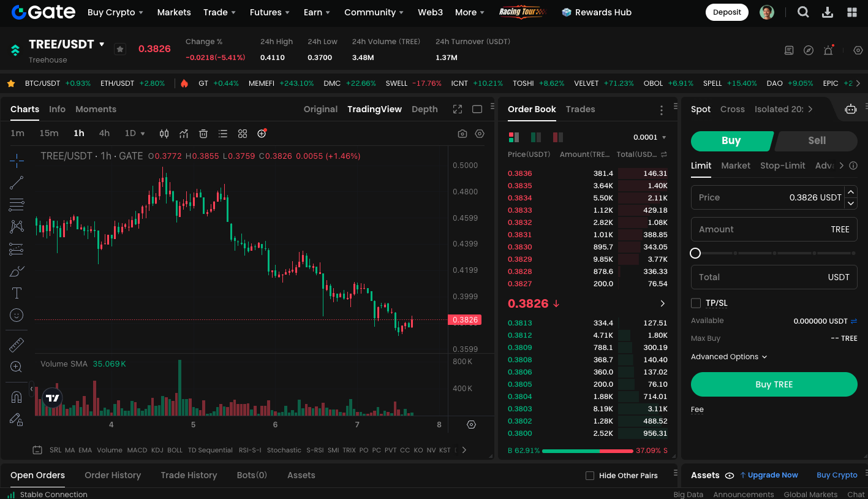The width and height of the screenshot is (868, 499).
Task: Show more order types with the arrow
Action: pos(841,166)
